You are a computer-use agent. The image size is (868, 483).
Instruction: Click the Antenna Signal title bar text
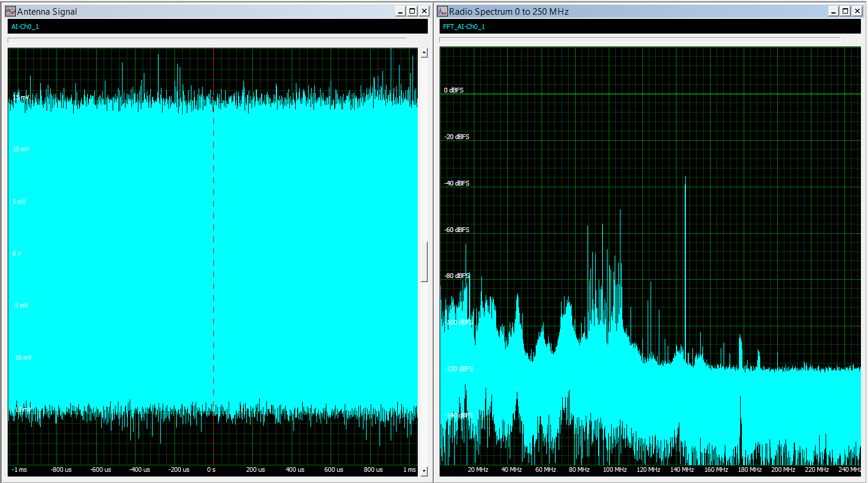[47, 12]
